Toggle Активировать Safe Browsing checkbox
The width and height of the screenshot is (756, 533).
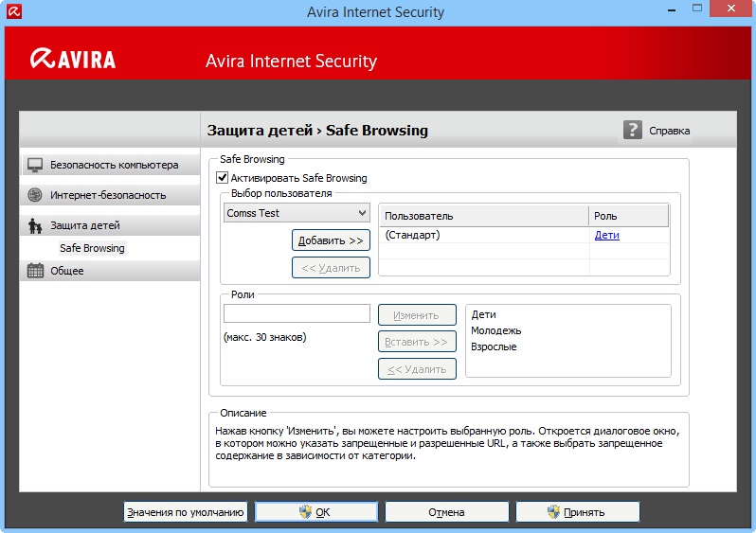point(223,177)
